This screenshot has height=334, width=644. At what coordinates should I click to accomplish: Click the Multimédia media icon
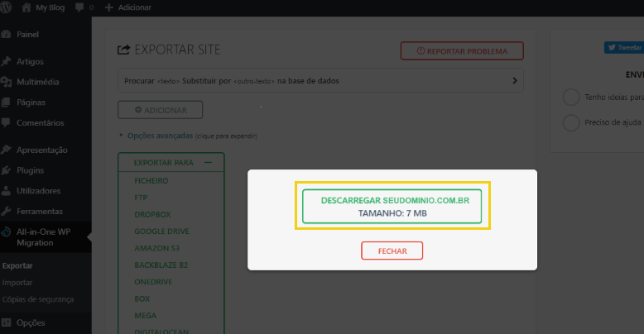pyautogui.click(x=6, y=82)
